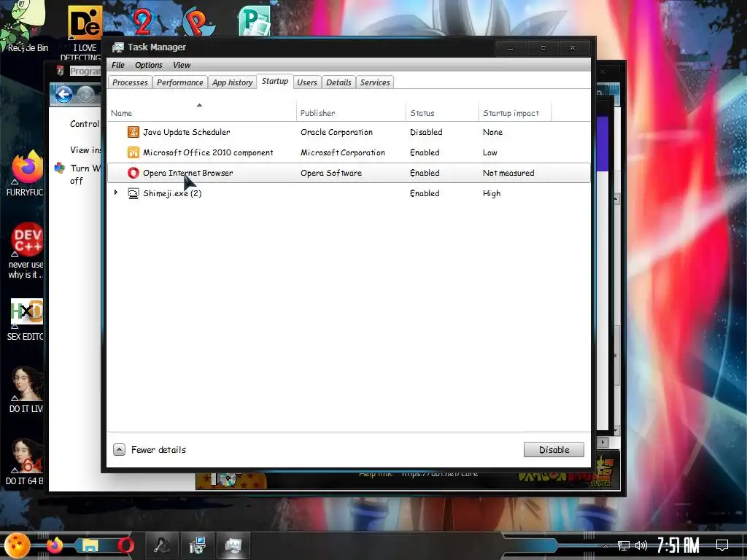The height and width of the screenshot is (560, 747).
Task: Sort by the Name column header
Action: (201, 112)
